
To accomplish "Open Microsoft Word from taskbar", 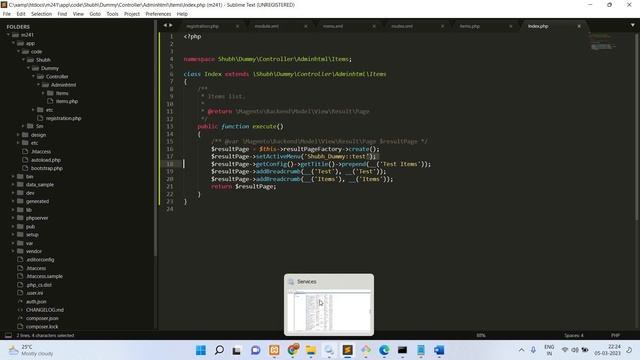I will click(439, 350).
